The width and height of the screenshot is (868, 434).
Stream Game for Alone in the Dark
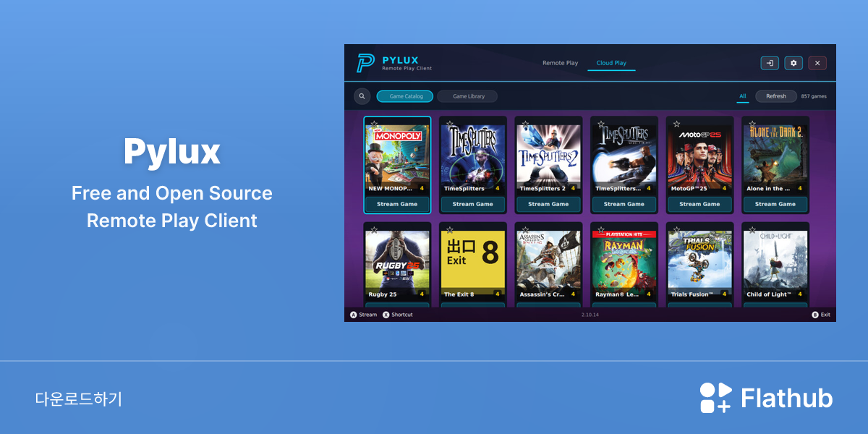[x=775, y=204]
